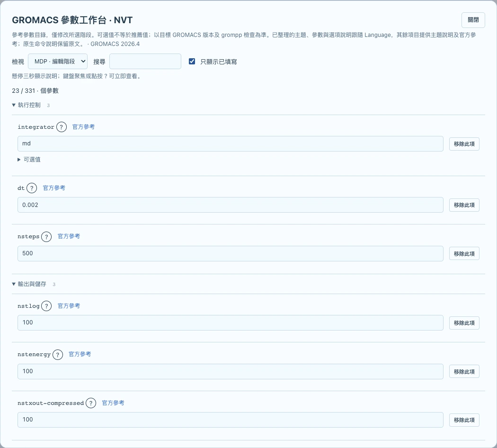Follow 官方參考 link next to nstxout-compressed

click(x=113, y=403)
